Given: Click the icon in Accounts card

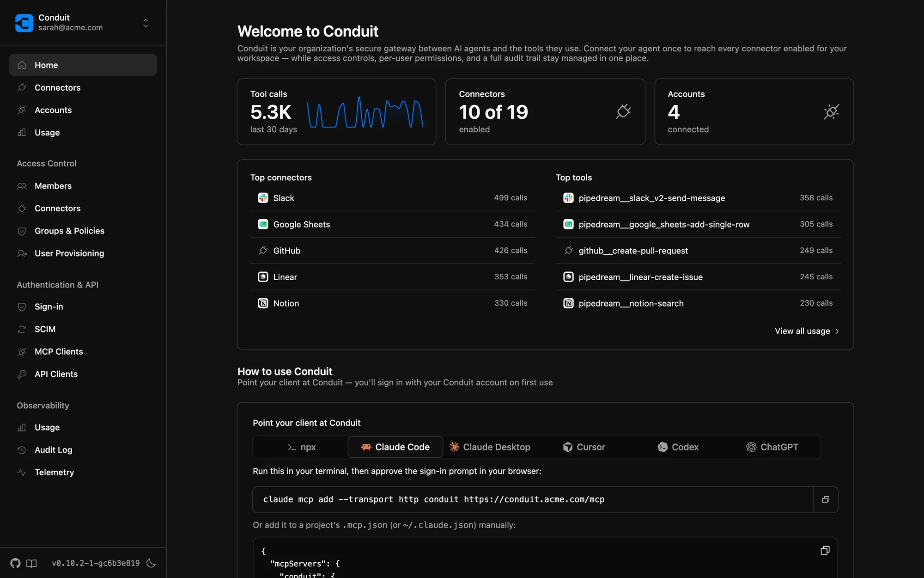Looking at the screenshot, I should point(832,111).
